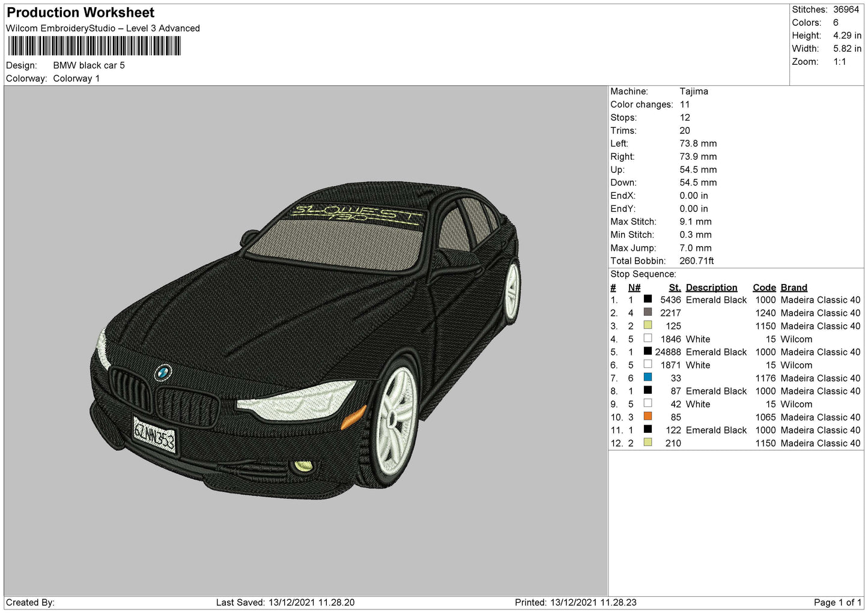This screenshot has height=613, width=868.
Task: Click the Height value 4.29 in
Action: tap(847, 35)
